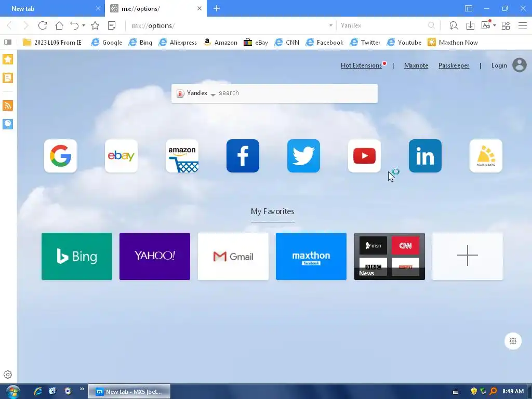The height and width of the screenshot is (399, 532).
Task: Open the Google bookmark
Action: click(107, 43)
